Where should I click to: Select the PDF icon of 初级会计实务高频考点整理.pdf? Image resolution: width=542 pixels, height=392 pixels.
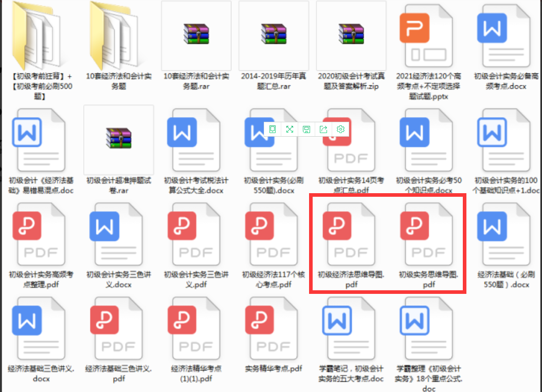(x=39, y=234)
